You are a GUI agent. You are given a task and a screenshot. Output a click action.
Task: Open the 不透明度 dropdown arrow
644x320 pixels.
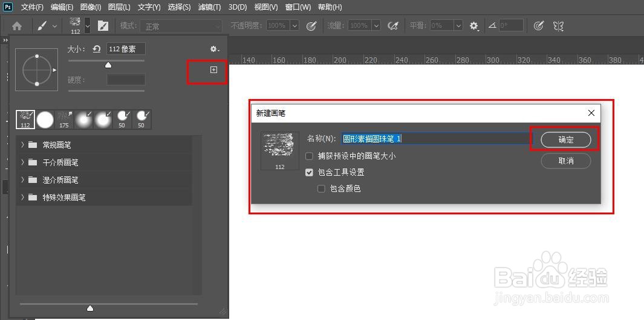pyautogui.click(x=294, y=25)
